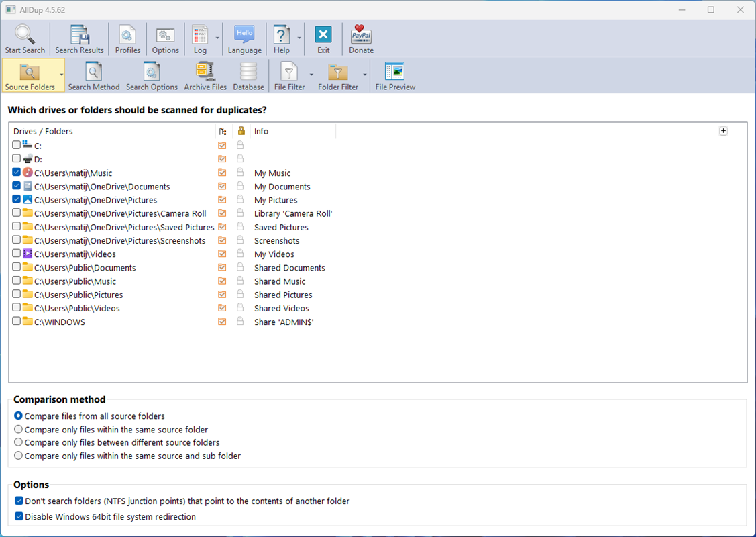Toggle Don't search NTFS junction points option
The image size is (756, 537).
click(x=19, y=501)
